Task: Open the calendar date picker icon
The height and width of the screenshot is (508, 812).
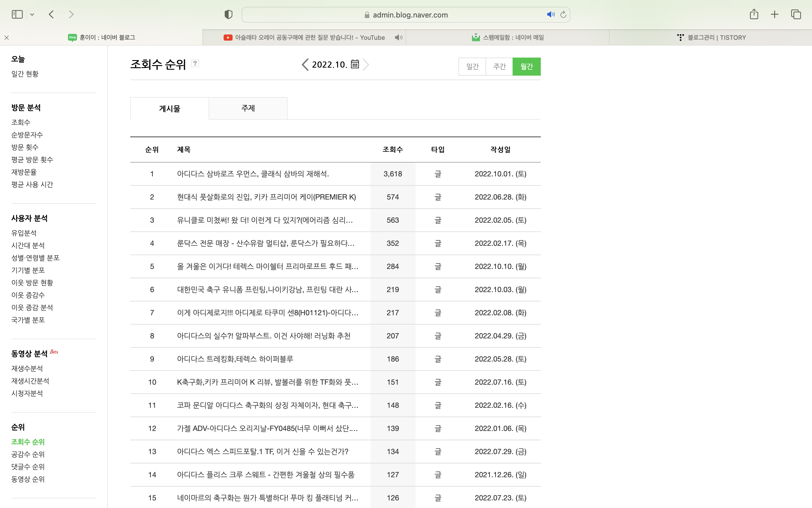Action: tap(355, 64)
